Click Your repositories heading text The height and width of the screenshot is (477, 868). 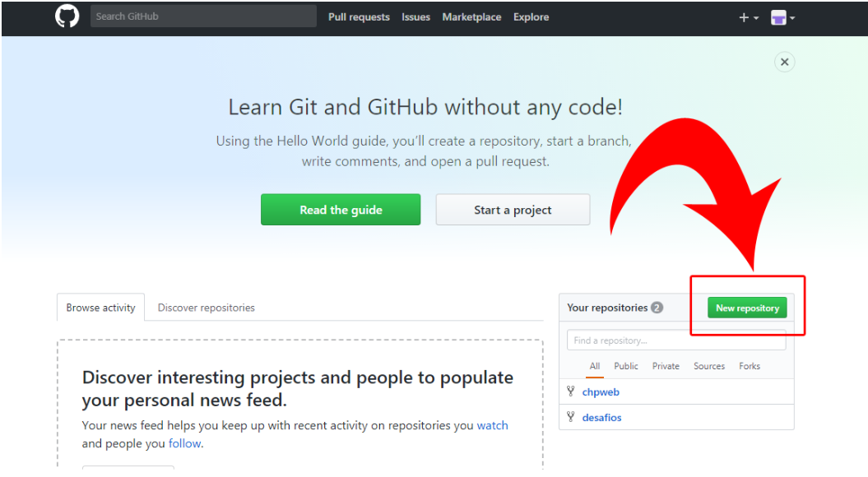[x=607, y=308]
